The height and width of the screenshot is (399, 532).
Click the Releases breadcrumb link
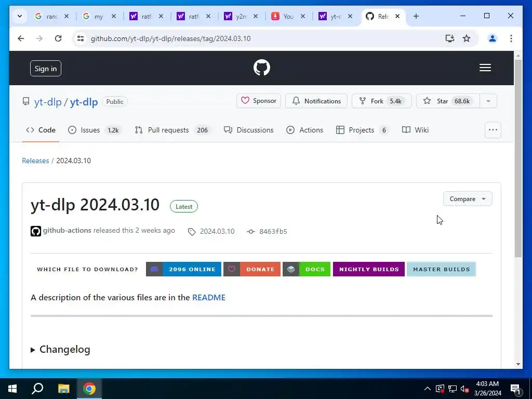pyautogui.click(x=35, y=161)
